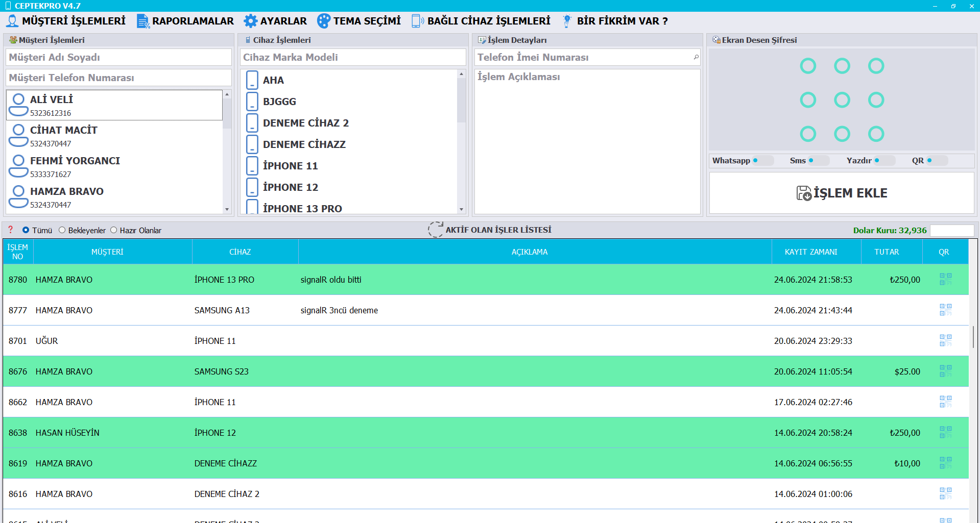Click Müşteri Adı Soyadı input field

pos(118,57)
